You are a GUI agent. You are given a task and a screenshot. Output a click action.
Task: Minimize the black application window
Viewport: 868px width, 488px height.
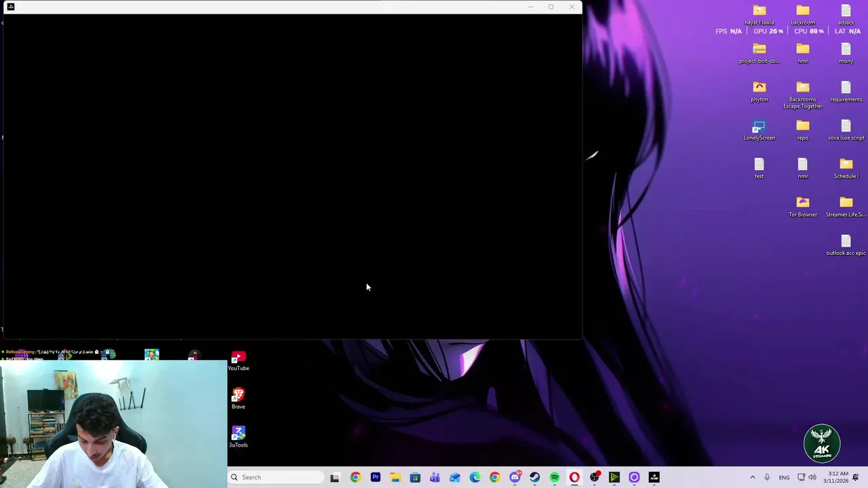[530, 7]
